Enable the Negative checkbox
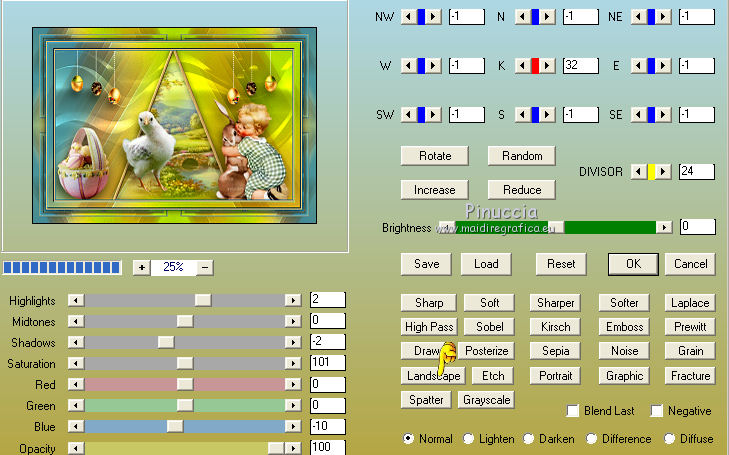 click(x=656, y=411)
